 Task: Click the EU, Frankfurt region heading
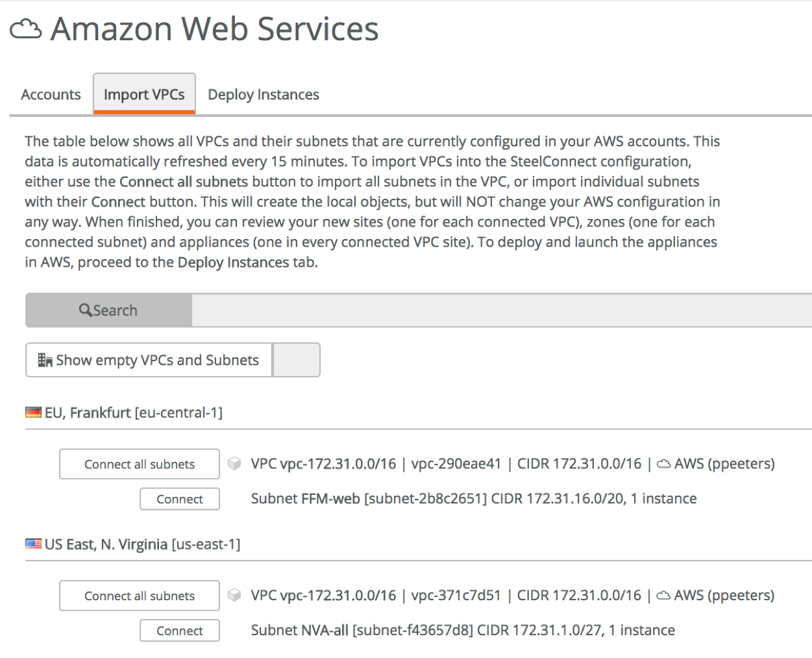(133, 412)
